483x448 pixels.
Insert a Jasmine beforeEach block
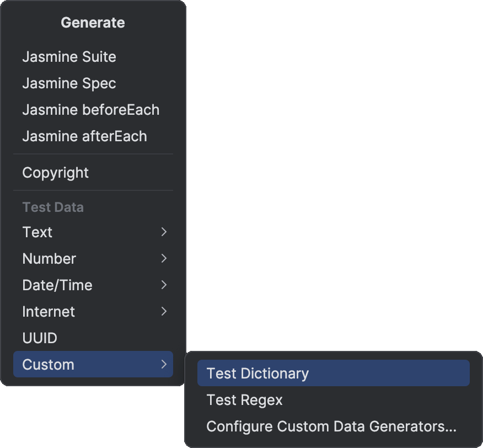click(90, 110)
